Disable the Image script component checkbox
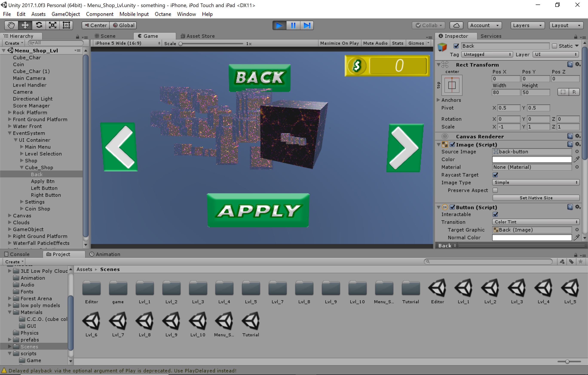 (x=452, y=144)
